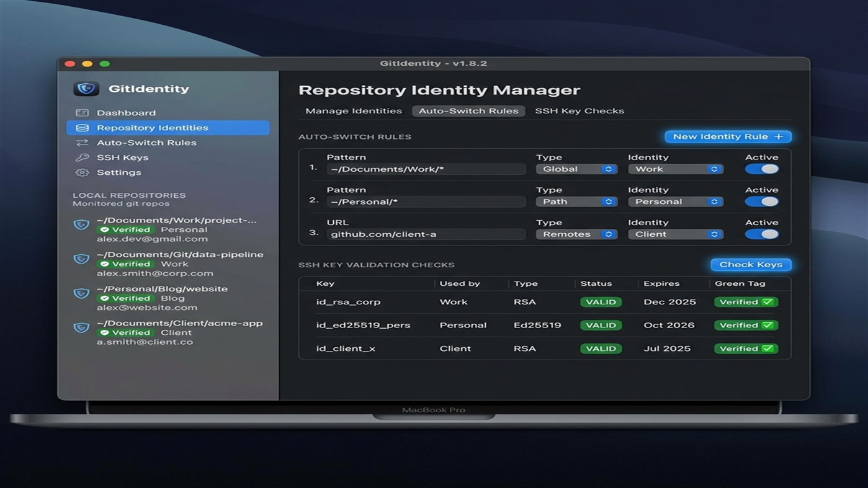Screen dimensions: 868x488
Task: Click the ~/Documents/Work/* pattern field
Action: 426,169
